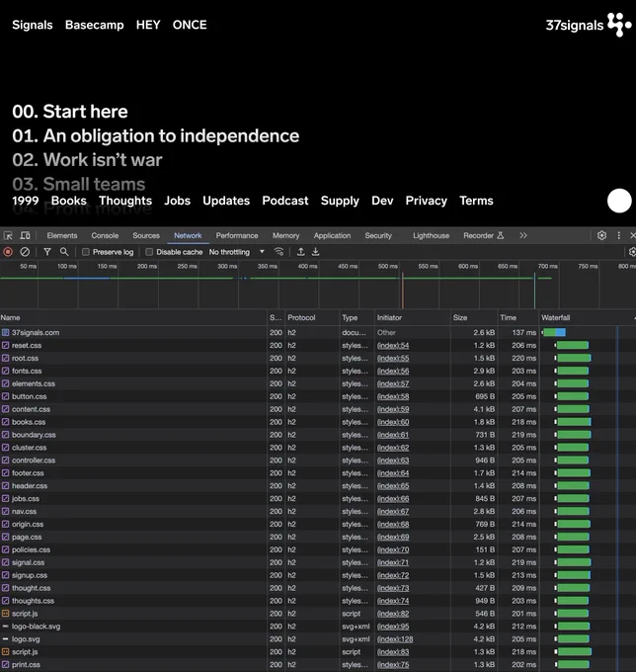Export HAR file download arrow icon

pyautogui.click(x=316, y=252)
